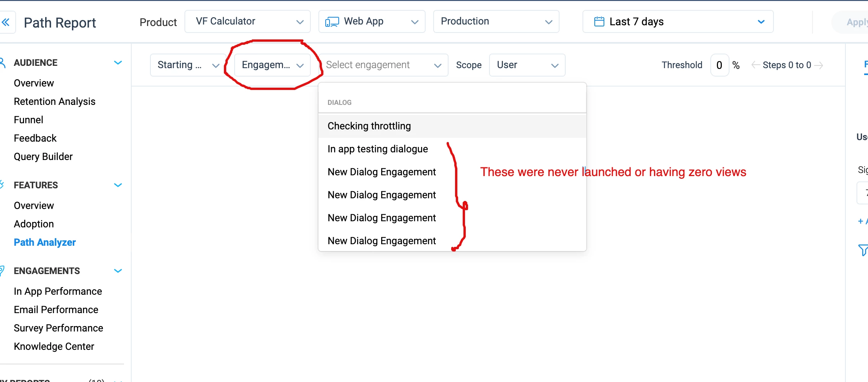Open the Scope User dropdown
The width and height of the screenshot is (868, 382).
527,65
